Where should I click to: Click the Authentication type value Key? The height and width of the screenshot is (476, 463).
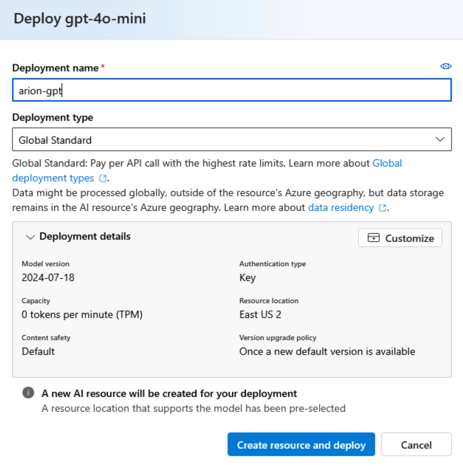click(247, 278)
